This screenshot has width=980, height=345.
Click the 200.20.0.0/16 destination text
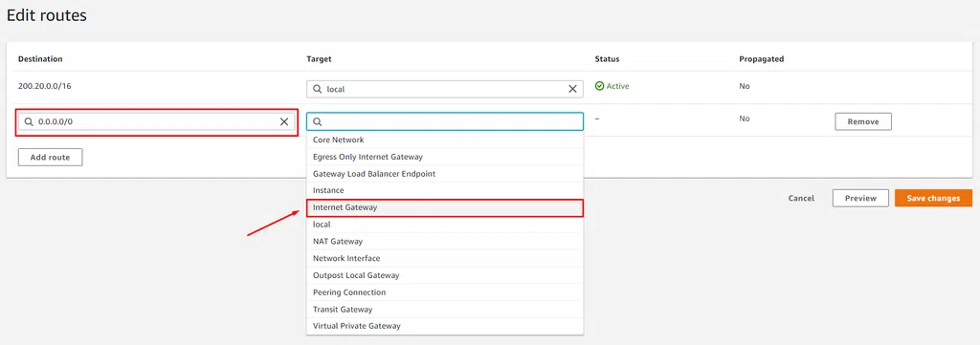[x=45, y=86]
